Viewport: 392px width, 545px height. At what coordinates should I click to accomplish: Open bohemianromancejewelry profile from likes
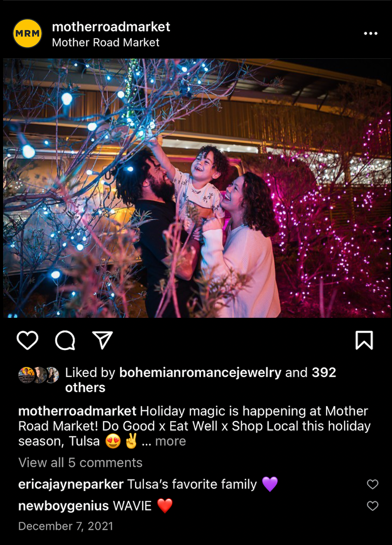click(x=200, y=372)
